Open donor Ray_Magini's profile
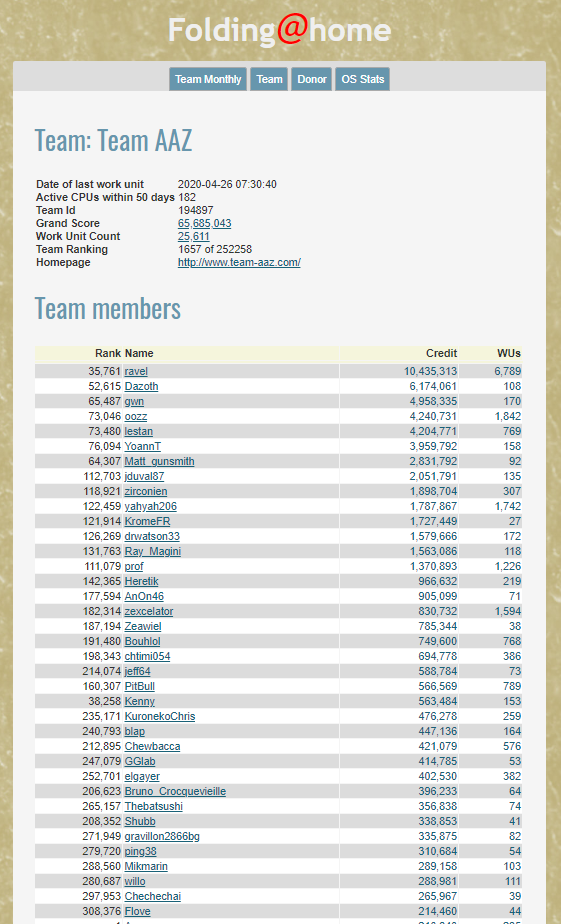This screenshot has width=561, height=924. pos(153,552)
